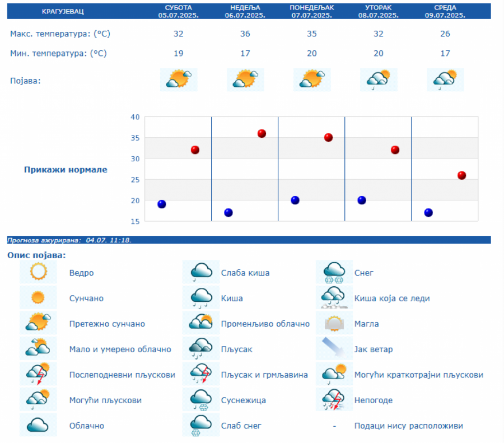The height and width of the screenshot is (443, 504).
Task: Click Saturday's mostly sunny forecast icon
Action: [179, 79]
